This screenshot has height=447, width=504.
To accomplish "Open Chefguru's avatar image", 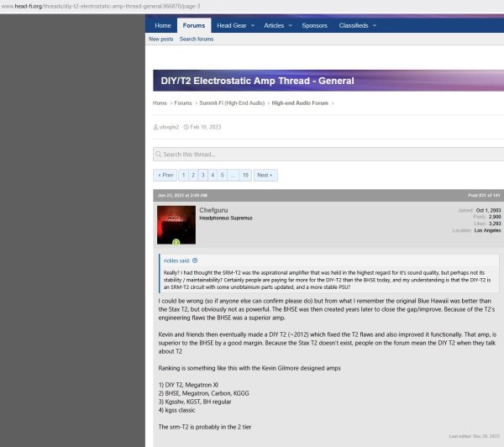I will [x=176, y=225].
